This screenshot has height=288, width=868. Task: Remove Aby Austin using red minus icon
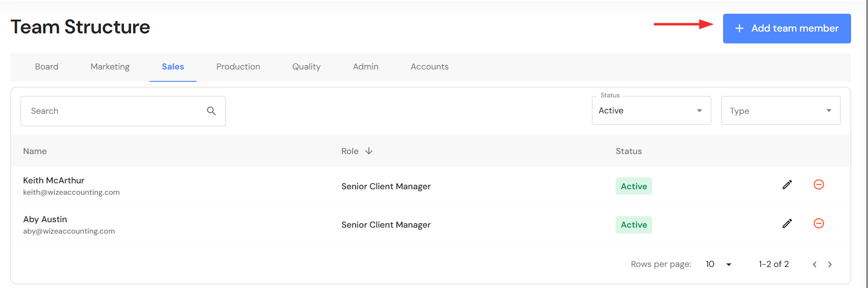819,224
